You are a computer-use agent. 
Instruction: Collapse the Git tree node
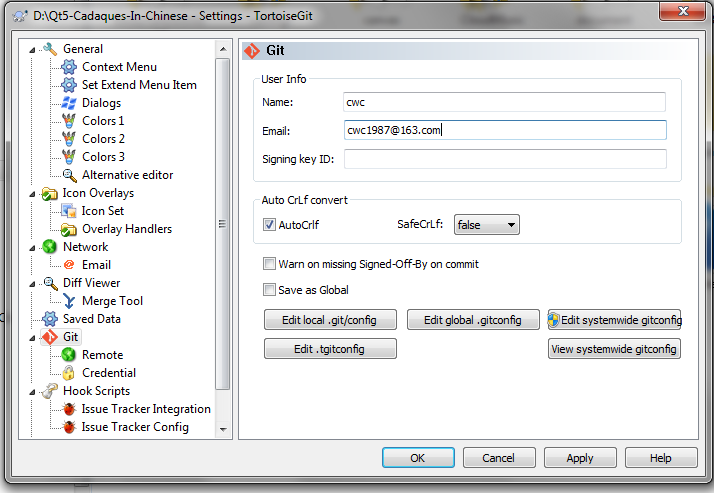(x=32, y=338)
